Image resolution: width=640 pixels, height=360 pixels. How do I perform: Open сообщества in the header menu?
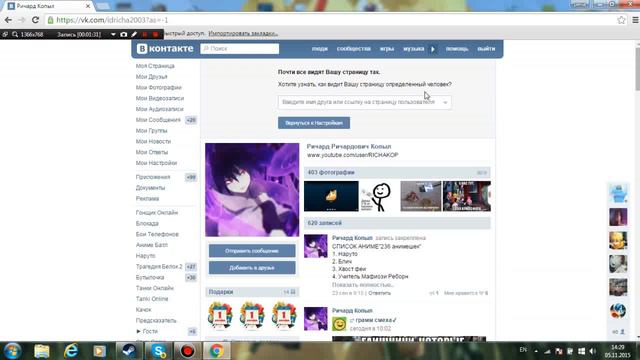[353, 49]
